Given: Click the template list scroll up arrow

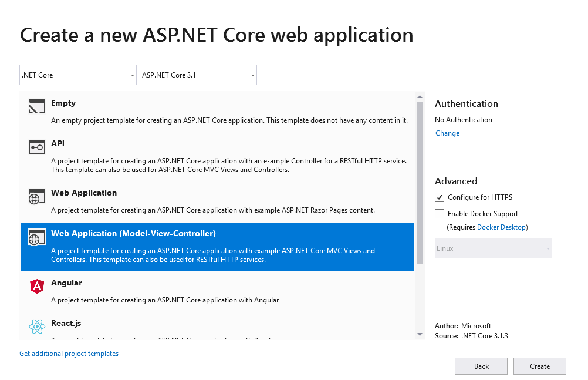Looking at the screenshot, I should coord(420,97).
